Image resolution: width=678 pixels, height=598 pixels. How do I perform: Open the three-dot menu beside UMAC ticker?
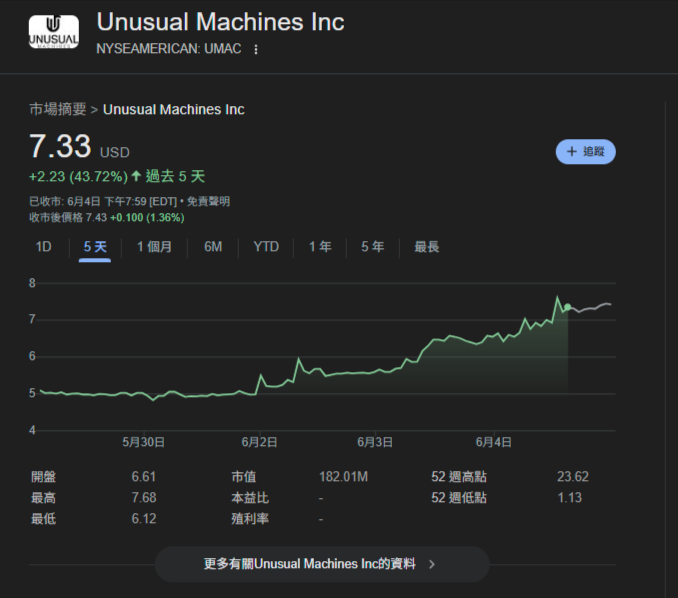point(256,50)
